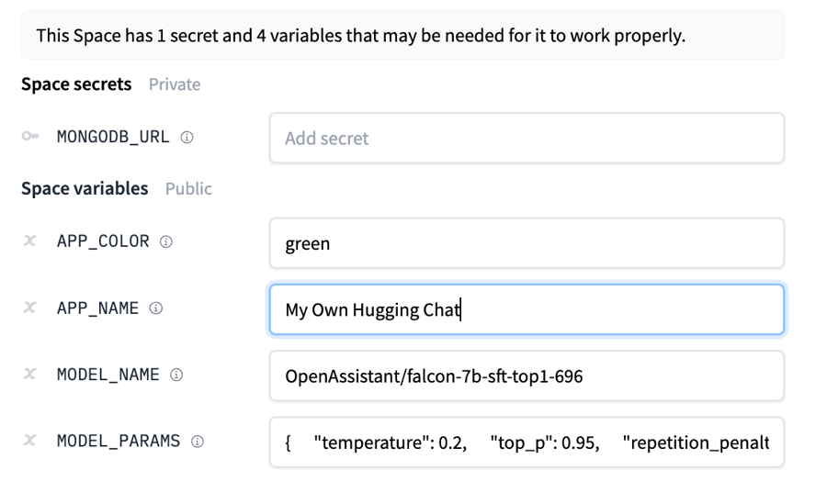The height and width of the screenshot is (504, 827).
Task: Click the info icon next to MODEL_PARAMS
Action: point(198,442)
